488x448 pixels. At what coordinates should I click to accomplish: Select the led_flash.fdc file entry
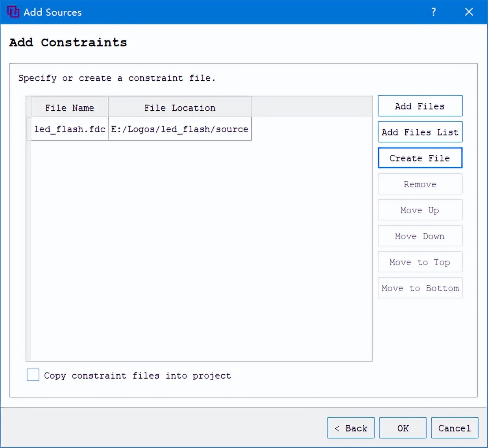coord(70,129)
